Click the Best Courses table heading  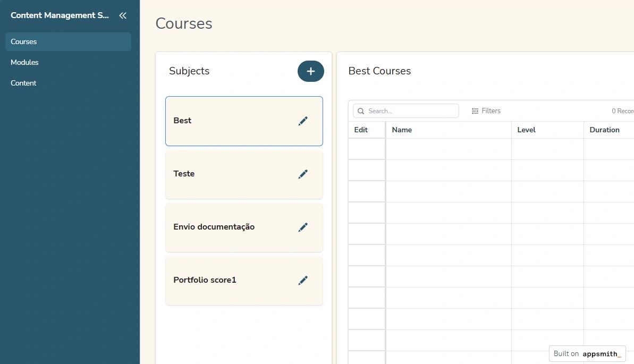379,71
